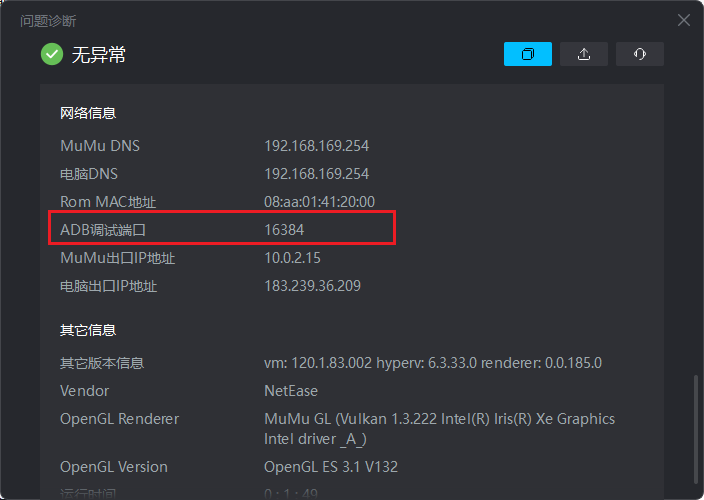This screenshot has height=500, width=704.
Task: Click the 电脑出口IP地址 value 183.239.36.209
Action: tap(312, 286)
